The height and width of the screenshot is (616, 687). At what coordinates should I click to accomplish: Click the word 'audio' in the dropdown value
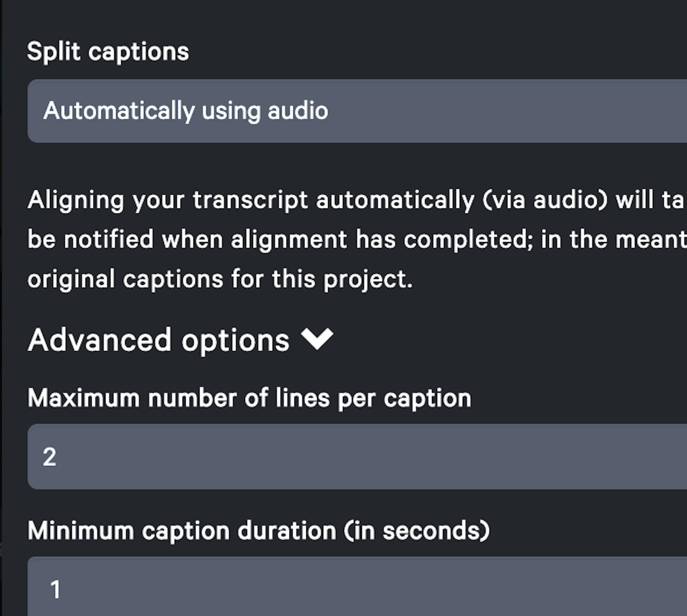298,111
